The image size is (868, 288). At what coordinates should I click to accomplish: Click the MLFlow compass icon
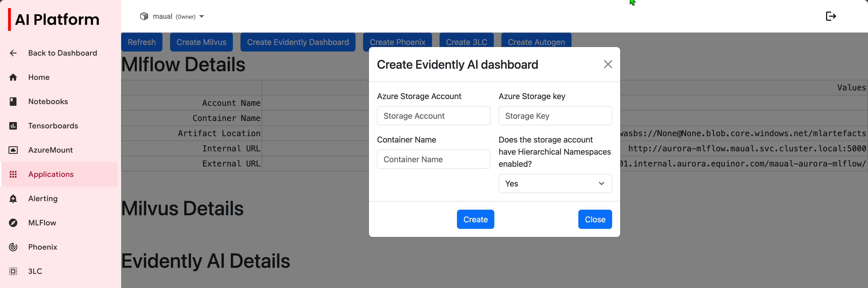point(13,223)
